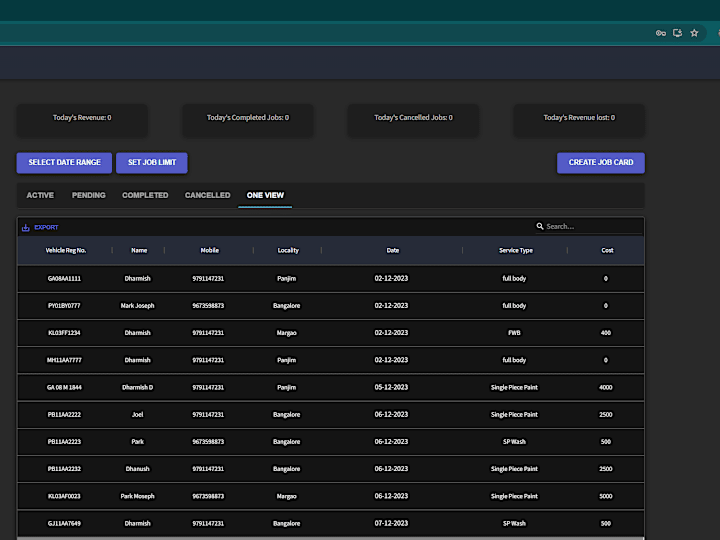720x540 pixels.
Task: Click the FWB service type cell
Action: click(514, 333)
